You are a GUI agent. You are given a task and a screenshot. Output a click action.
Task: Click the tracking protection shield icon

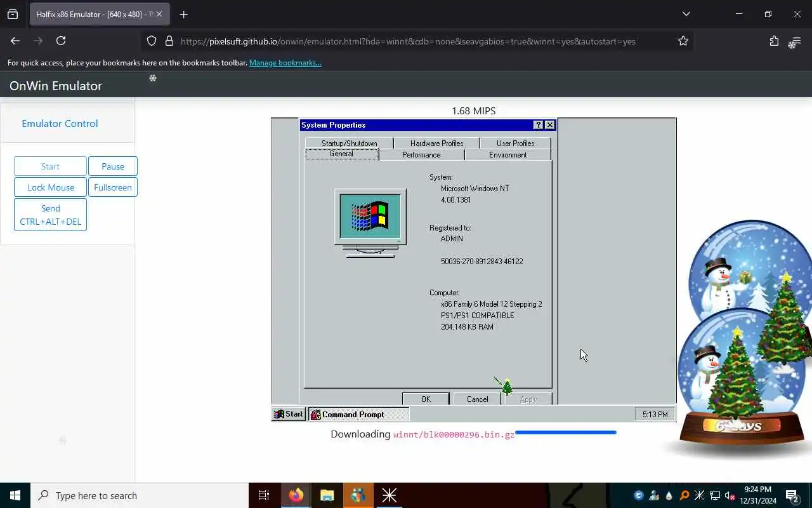pyautogui.click(x=152, y=41)
